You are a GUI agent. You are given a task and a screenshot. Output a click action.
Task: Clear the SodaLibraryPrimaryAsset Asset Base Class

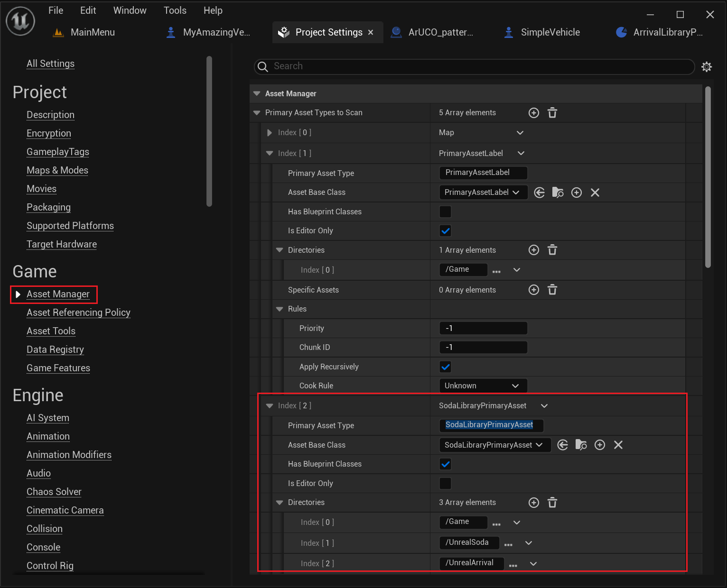[618, 445]
